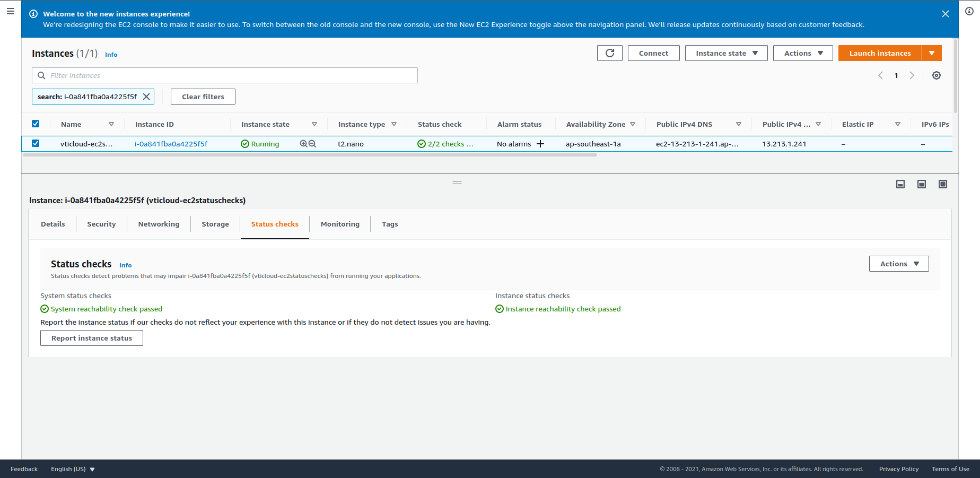The height and width of the screenshot is (478, 980).
Task: Toggle the select-all instances checkbox
Action: (36, 124)
